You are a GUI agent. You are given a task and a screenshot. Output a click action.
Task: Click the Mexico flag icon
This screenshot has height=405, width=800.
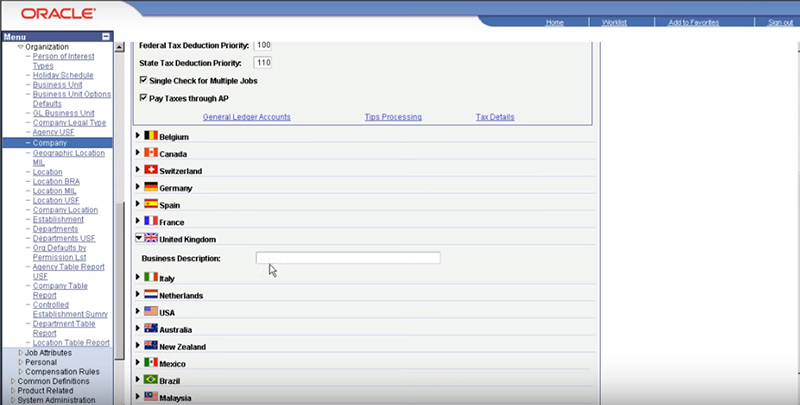pyautogui.click(x=151, y=362)
